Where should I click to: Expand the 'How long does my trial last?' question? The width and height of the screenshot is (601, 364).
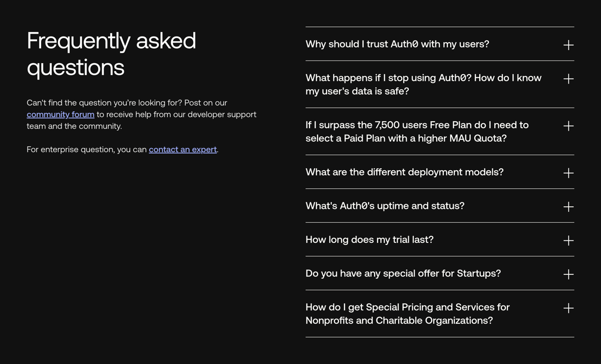(x=369, y=240)
